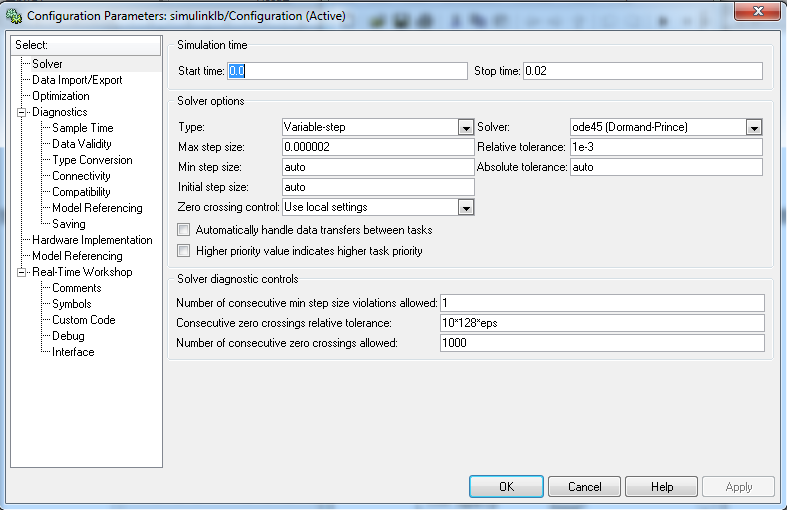Open Model Referencing under Diagnostics

pyautogui.click(x=97, y=208)
